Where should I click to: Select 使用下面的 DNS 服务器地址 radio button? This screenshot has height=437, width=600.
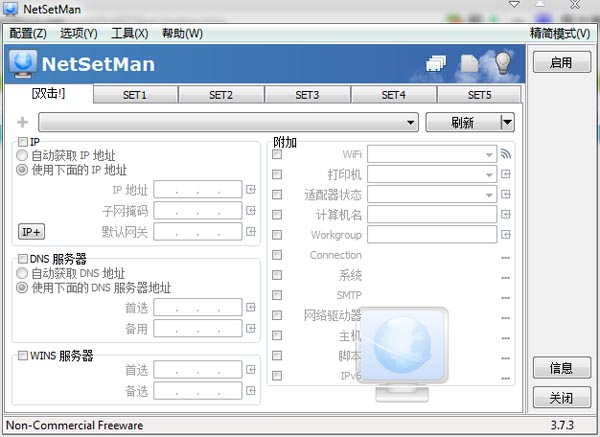pyautogui.click(x=22, y=287)
